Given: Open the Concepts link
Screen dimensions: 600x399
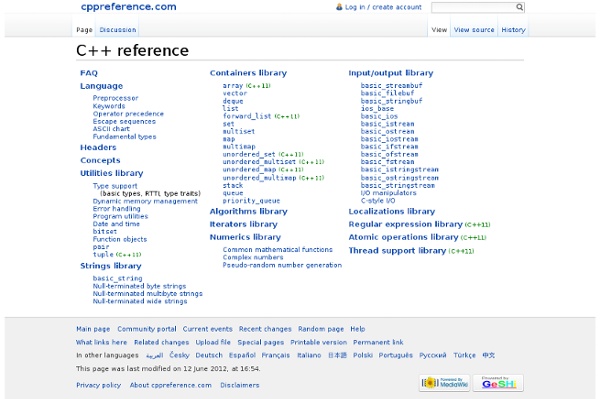Looking at the screenshot, I should click(100, 160).
